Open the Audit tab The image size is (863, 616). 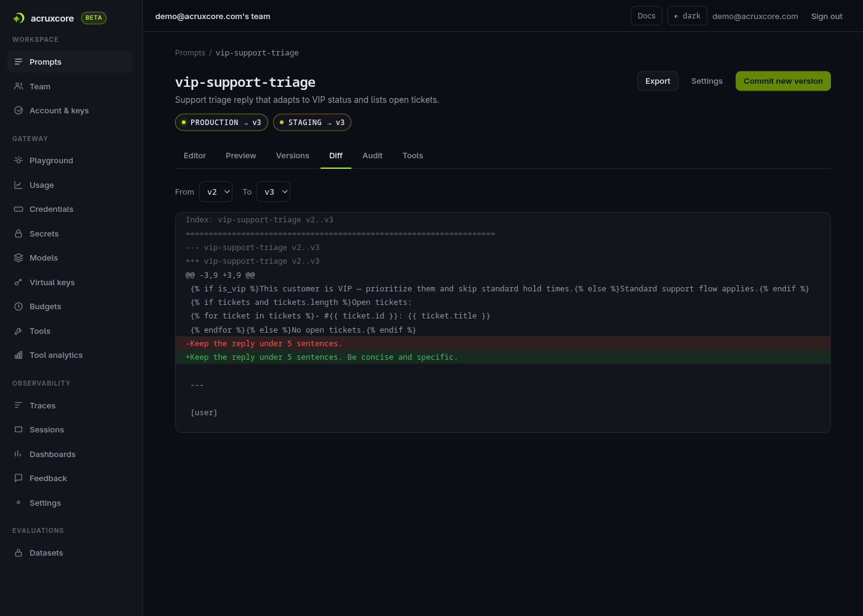(372, 156)
